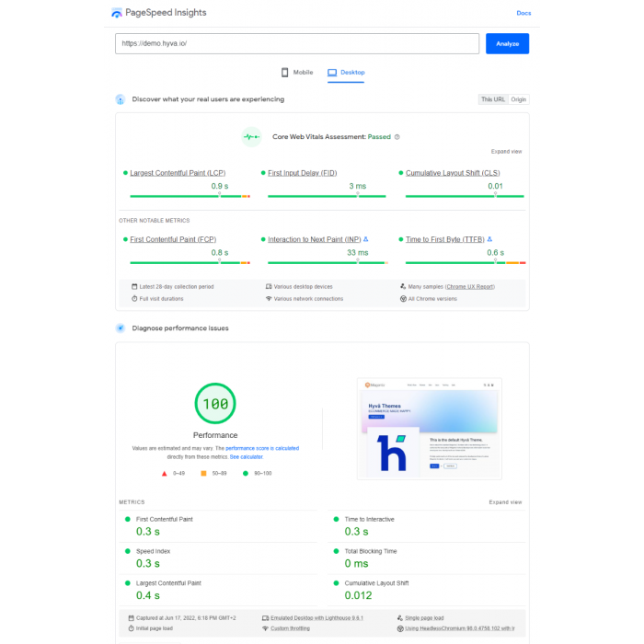Switch to the Mobile tab
The height and width of the screenshot is (644, 644).
[x=297, y=72]
